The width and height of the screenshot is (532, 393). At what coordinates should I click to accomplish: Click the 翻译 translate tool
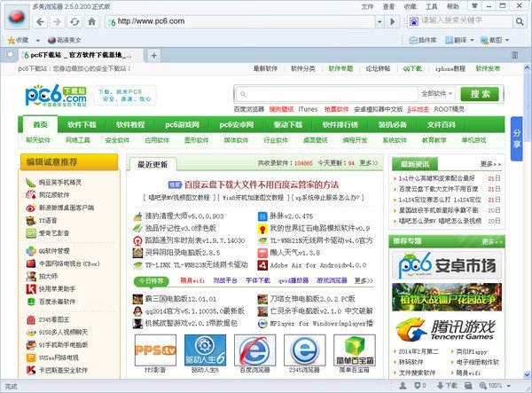[x=456, y=40]
